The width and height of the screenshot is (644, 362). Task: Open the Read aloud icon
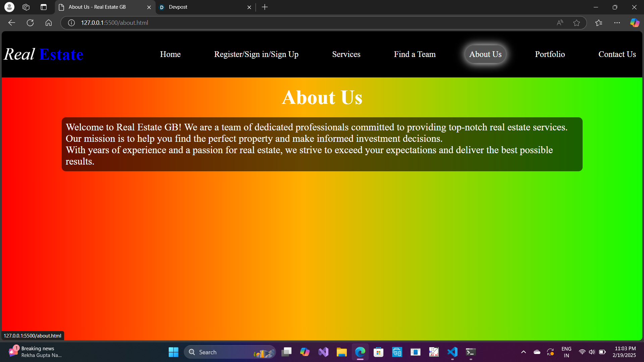coord(560,23)
